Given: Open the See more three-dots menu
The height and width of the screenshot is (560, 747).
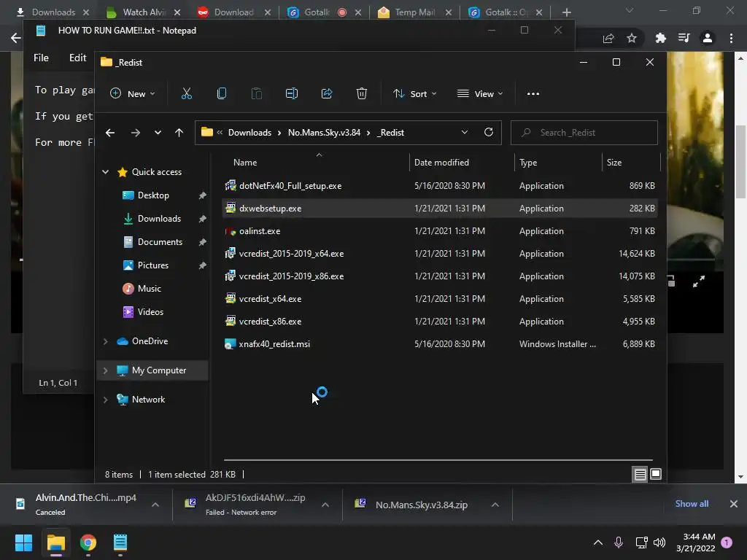Looking at the screenshot, I should coord(533,94).
